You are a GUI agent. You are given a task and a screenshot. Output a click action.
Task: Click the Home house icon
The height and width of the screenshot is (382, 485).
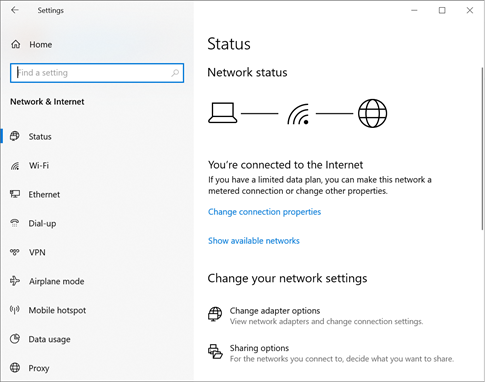tap(16, 44)
